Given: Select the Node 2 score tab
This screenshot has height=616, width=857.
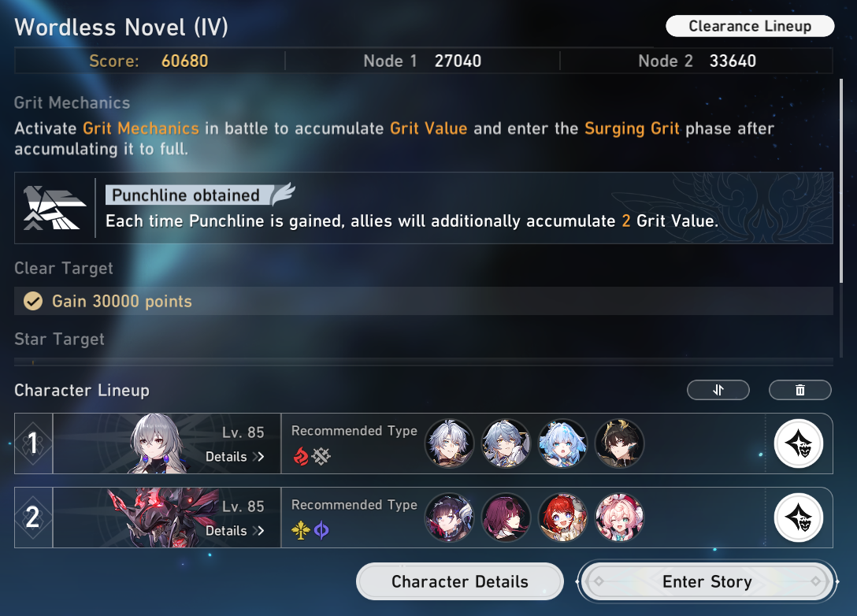Looking at the screenshot, I should (697, 61).
